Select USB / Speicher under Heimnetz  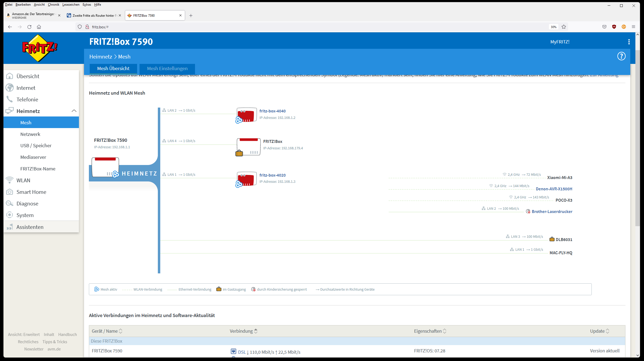point(41,146)
